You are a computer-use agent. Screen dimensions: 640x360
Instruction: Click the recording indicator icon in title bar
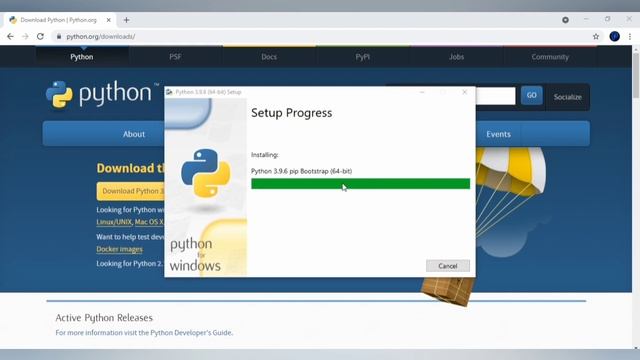pyautogui.click(x=565, y=20)
